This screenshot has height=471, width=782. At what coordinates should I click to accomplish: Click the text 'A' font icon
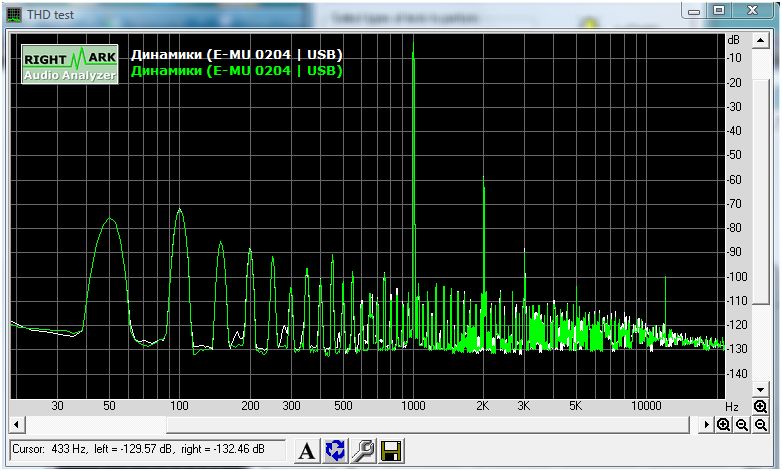click(x=307, y=451)
